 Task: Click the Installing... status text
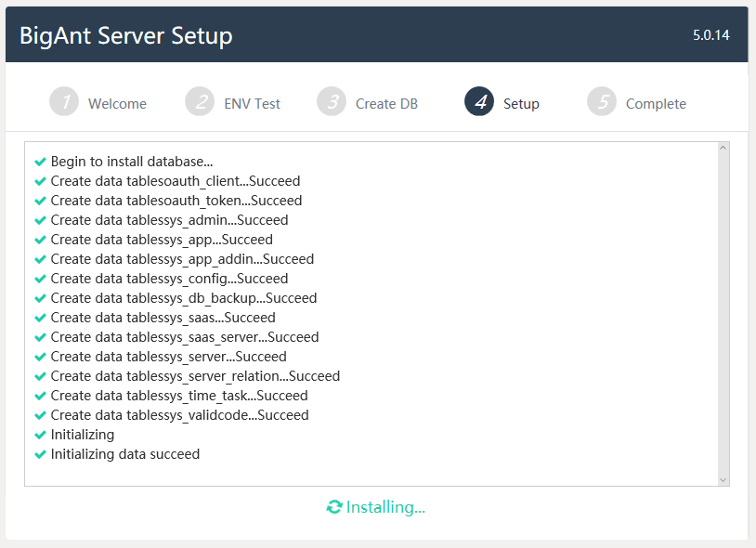tap(385, 507)
